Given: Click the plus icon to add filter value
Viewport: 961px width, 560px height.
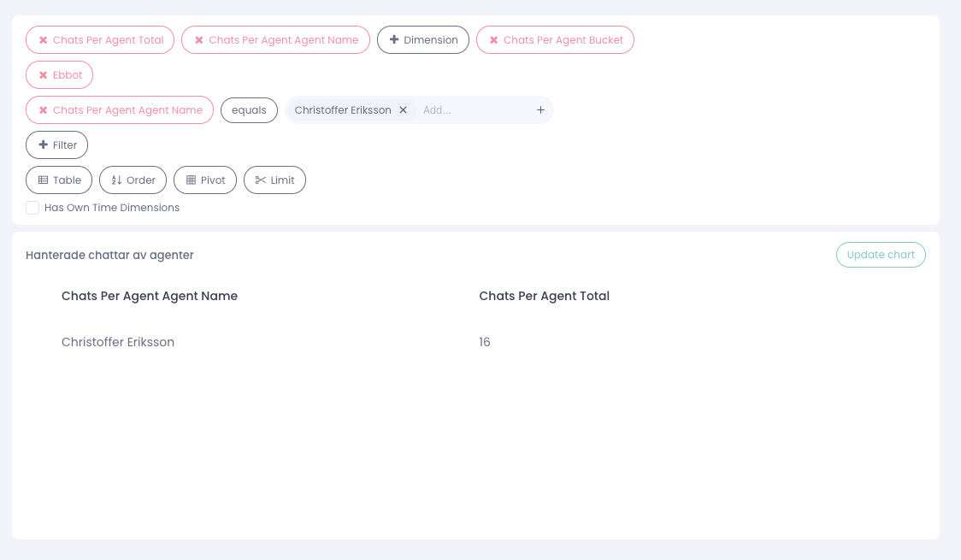Looking at the screenshot, I should coord(540,110).
